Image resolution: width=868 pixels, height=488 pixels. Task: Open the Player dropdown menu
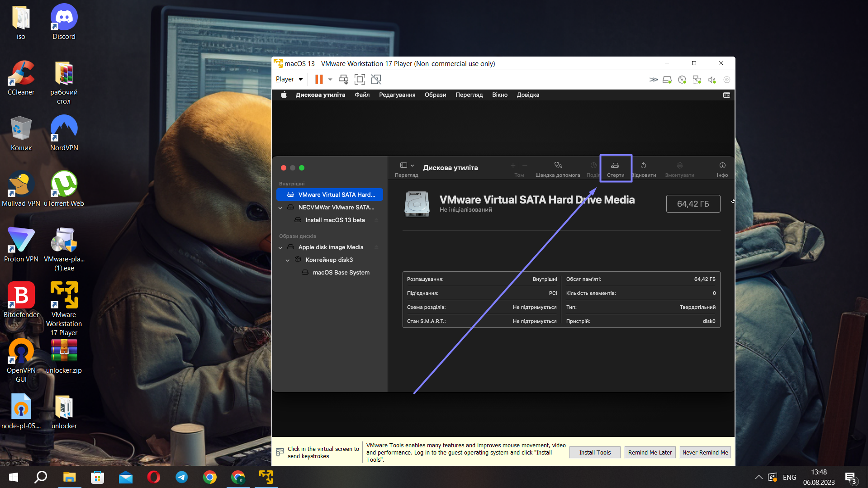point(289,79)
